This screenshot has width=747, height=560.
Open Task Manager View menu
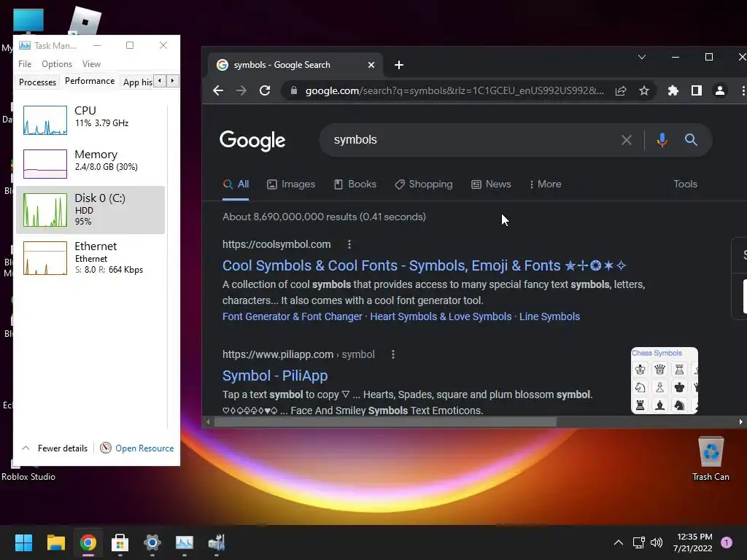pos(91,64)
